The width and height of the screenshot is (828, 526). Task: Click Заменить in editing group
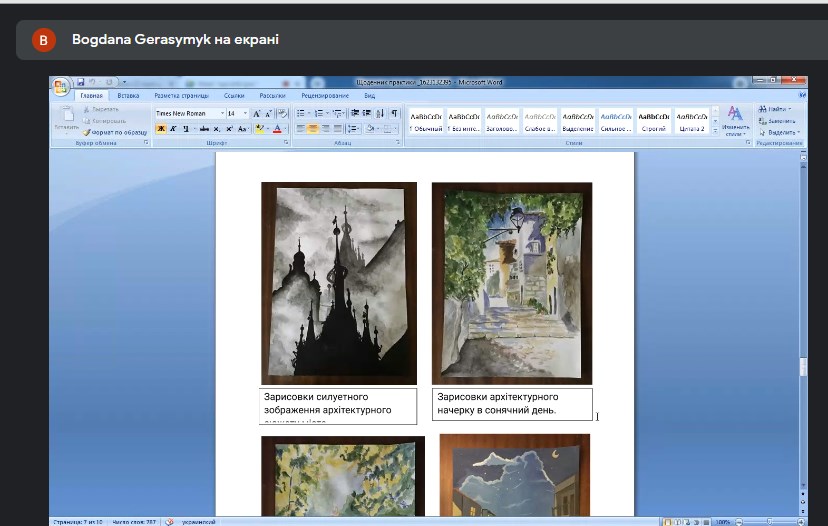777,121
